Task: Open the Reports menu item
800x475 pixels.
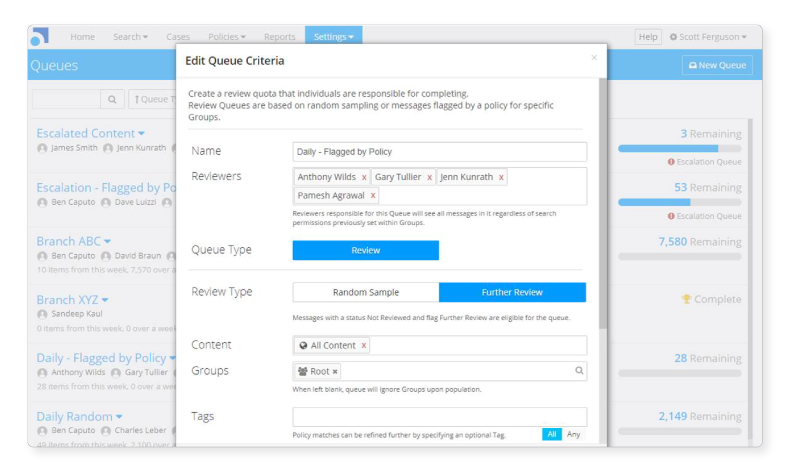Action: tap(280, 37)
